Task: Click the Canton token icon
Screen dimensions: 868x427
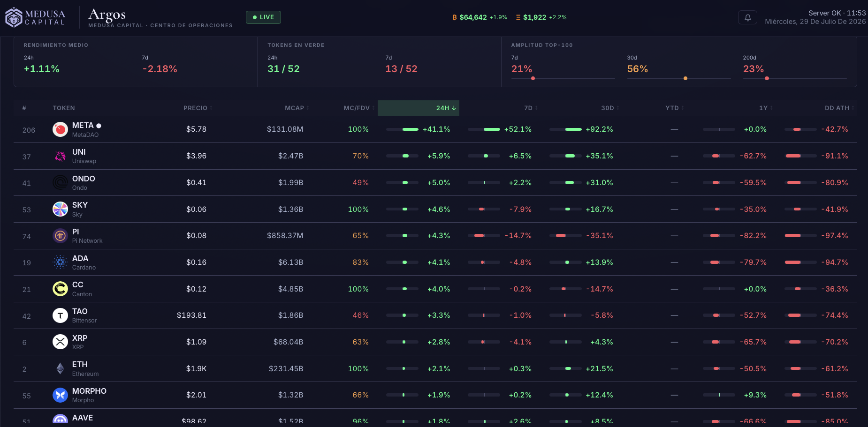Action: (60, 289)
